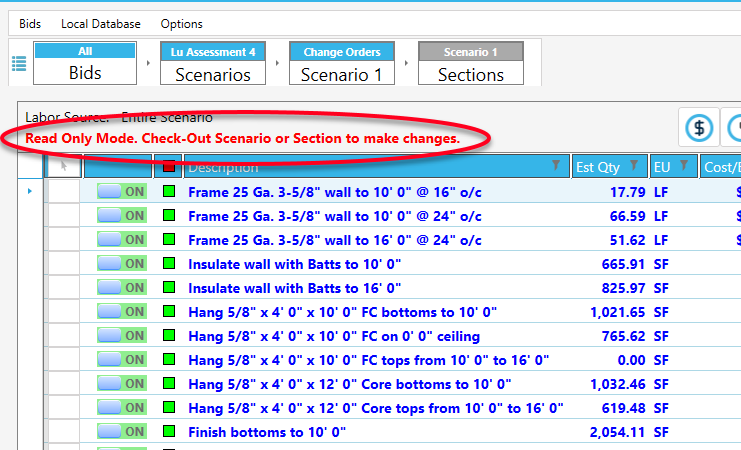
Task: Click the list icon left of Bids
Action: click(19, 64)
